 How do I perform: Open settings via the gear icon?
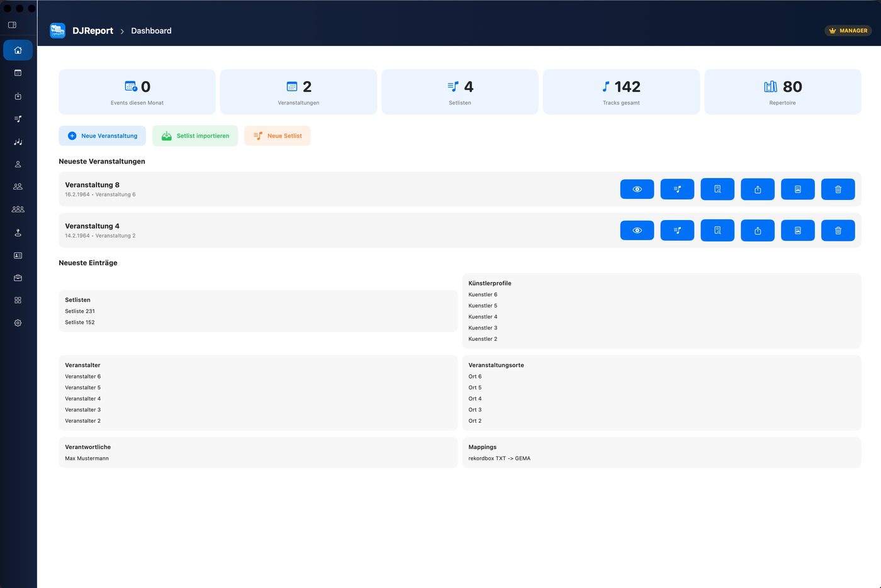tap(18, 323)
